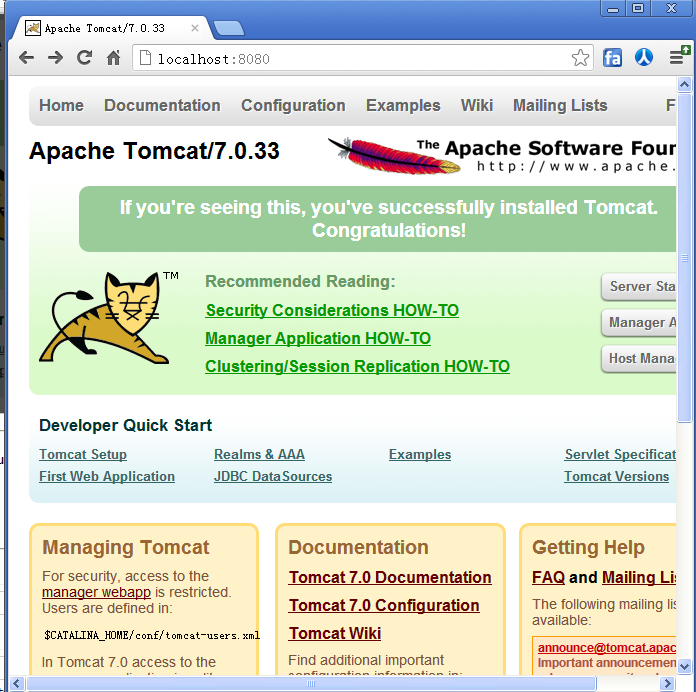Bookmark page with star icon
Screen dimensions: 696x692
pyautogui.click(x=580, y=58)
